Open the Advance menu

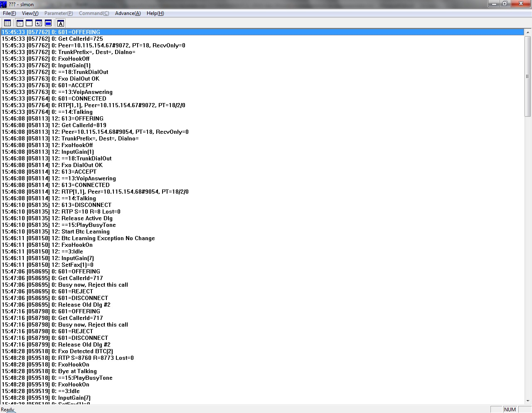coord(128,13)
